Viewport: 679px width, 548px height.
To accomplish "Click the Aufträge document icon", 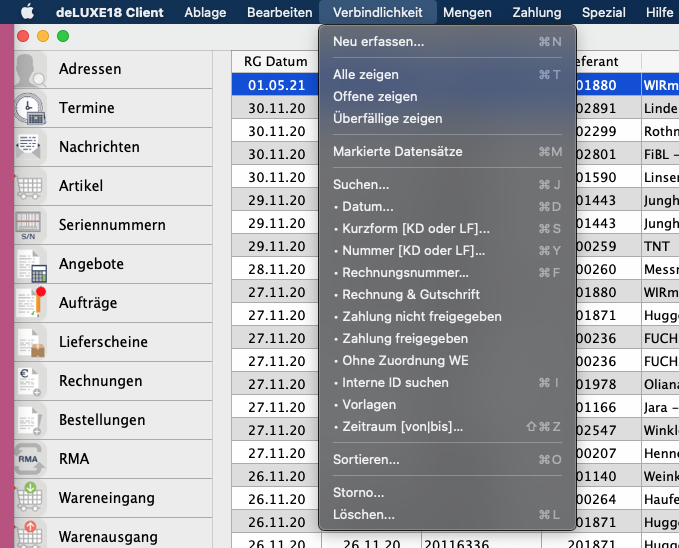I will point(30,303).
